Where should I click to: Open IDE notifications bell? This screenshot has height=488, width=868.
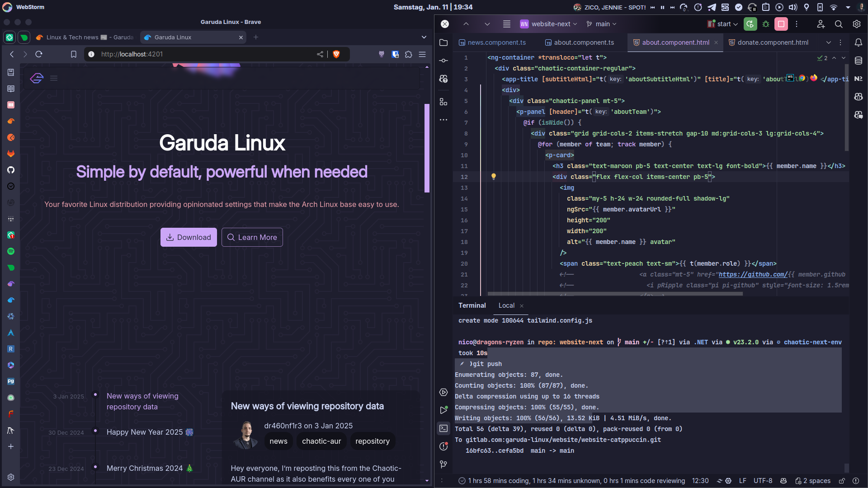[859, 42]
